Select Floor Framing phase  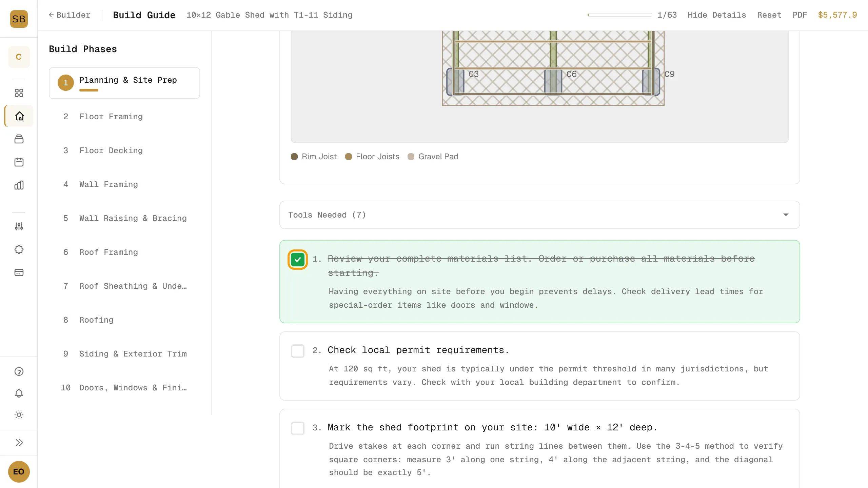point(124,117)
